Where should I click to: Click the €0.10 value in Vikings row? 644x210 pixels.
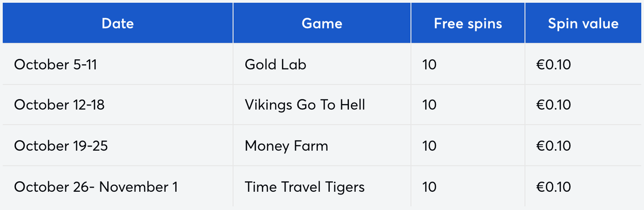point(554,105)
